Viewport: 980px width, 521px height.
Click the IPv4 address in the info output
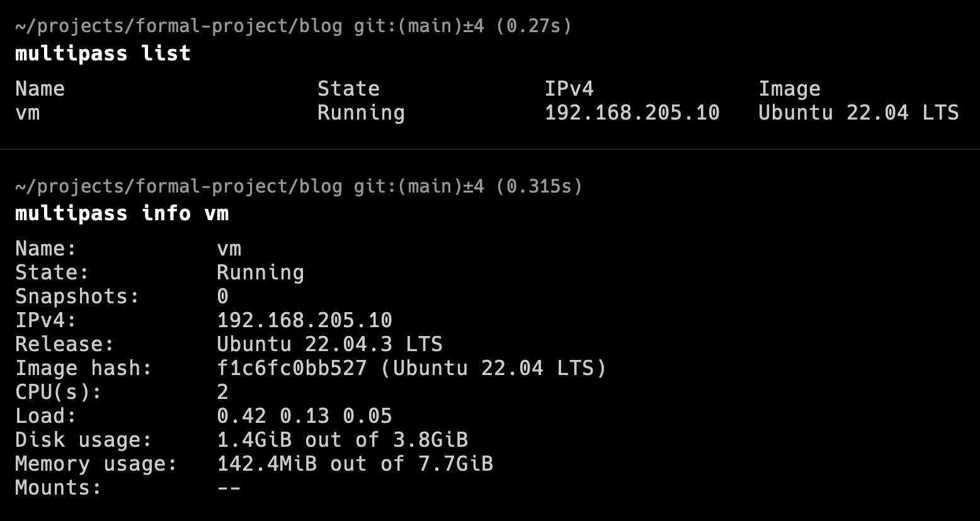pyautogui.click(x=304, y=320)
